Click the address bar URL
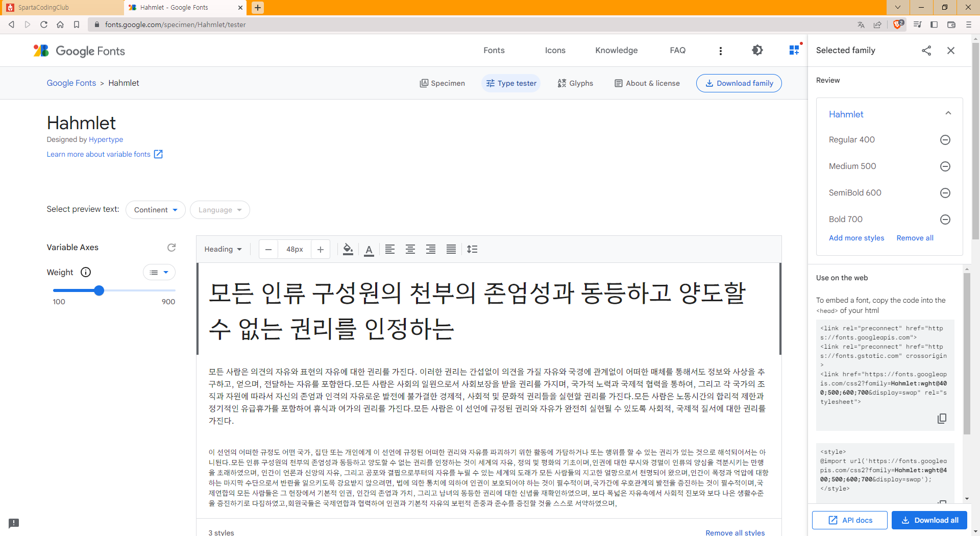 (175, 25)
